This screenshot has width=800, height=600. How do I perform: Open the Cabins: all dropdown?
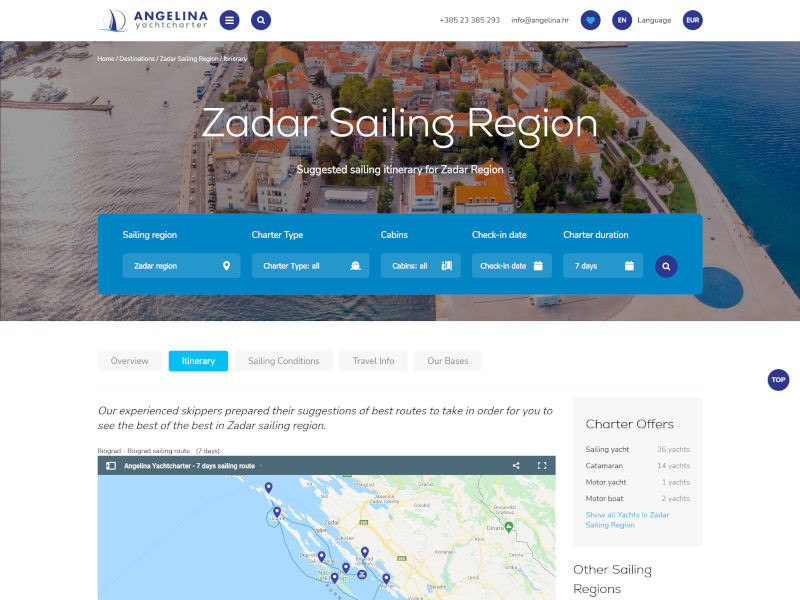pos(420,266)
